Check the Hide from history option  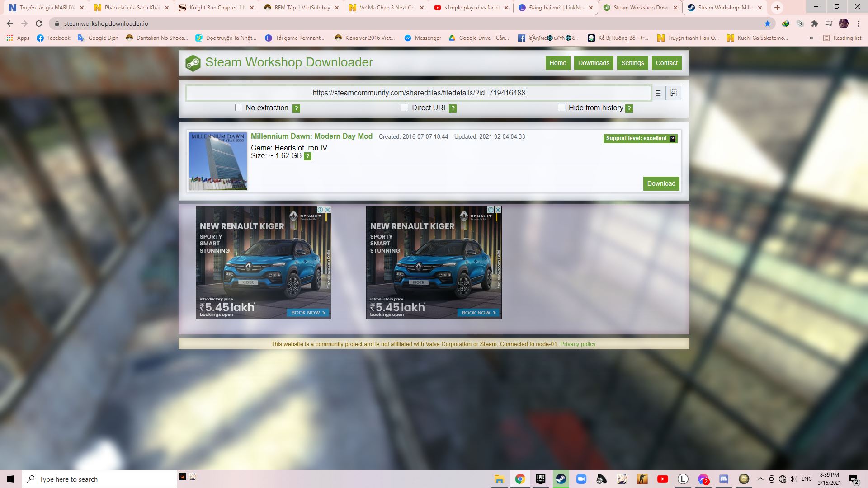(x=561, y=108)
